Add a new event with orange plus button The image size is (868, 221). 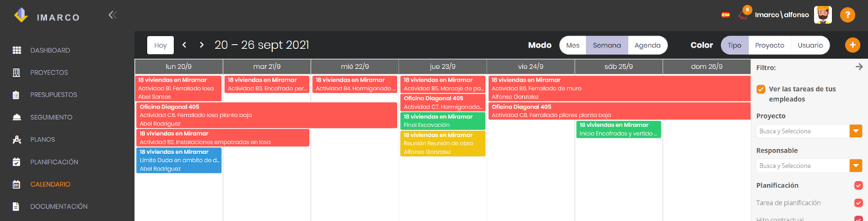coord(852,45)
